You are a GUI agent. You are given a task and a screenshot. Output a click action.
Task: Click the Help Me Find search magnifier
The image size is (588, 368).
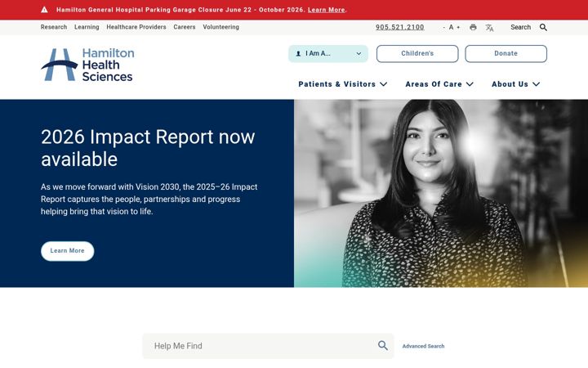[x=382, y=345]
